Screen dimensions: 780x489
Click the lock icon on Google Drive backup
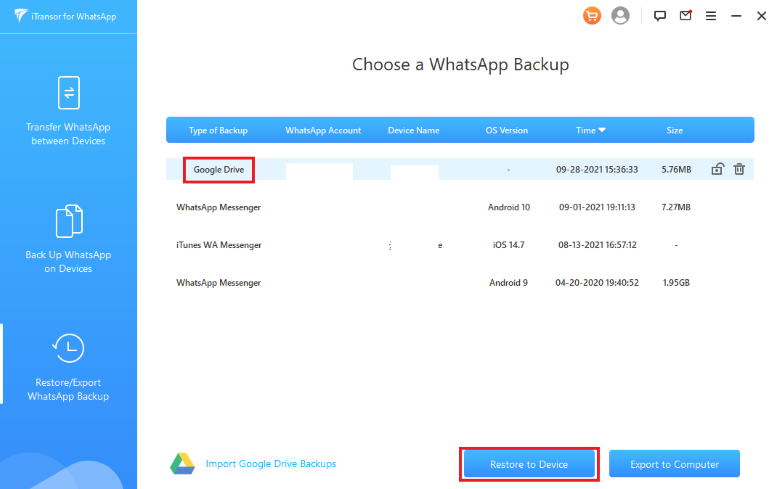coord(717,170)
